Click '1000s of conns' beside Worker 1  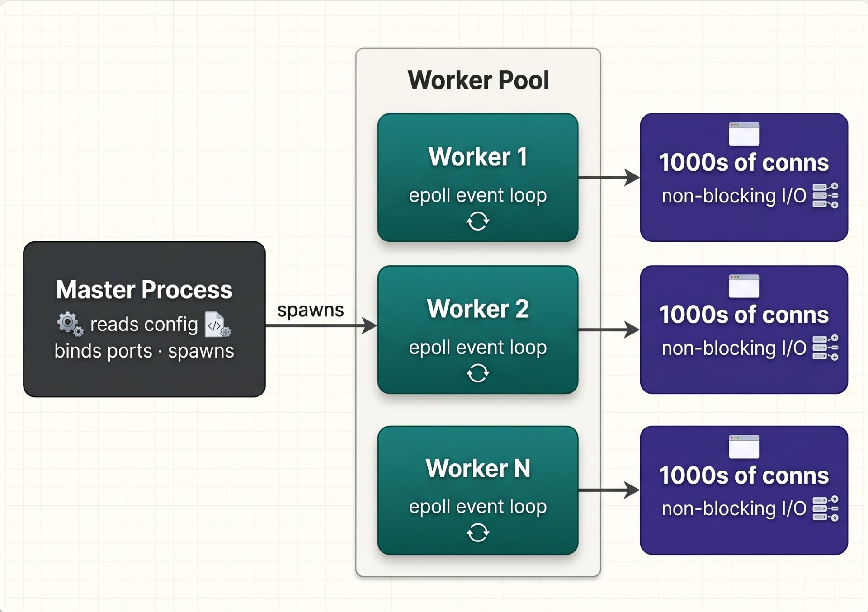(744, 163)
